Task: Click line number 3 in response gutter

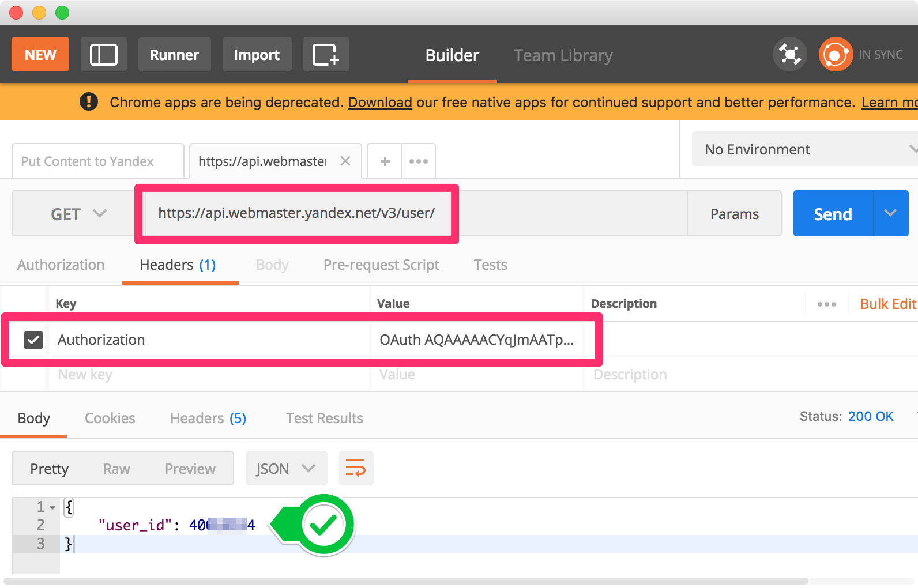Action: [41, 544]
